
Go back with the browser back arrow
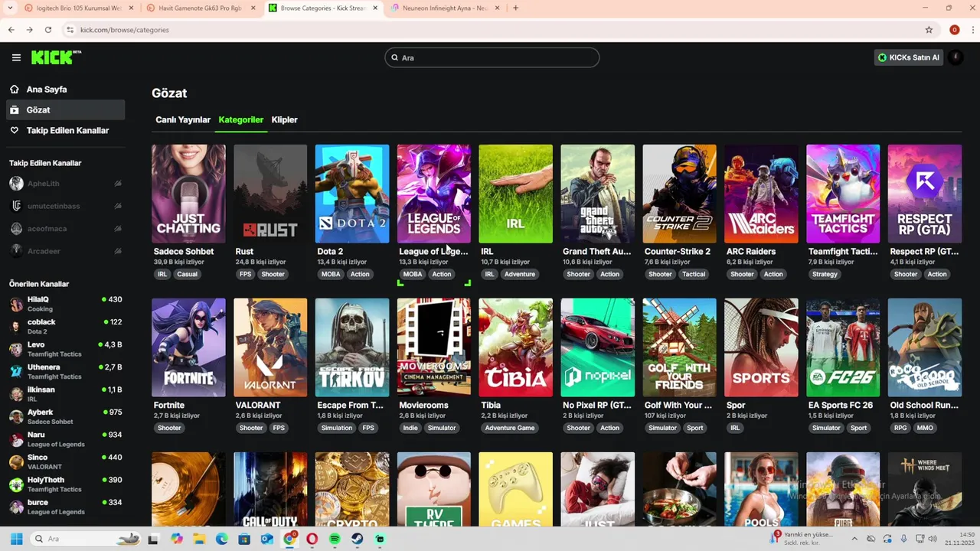point(11,30)
